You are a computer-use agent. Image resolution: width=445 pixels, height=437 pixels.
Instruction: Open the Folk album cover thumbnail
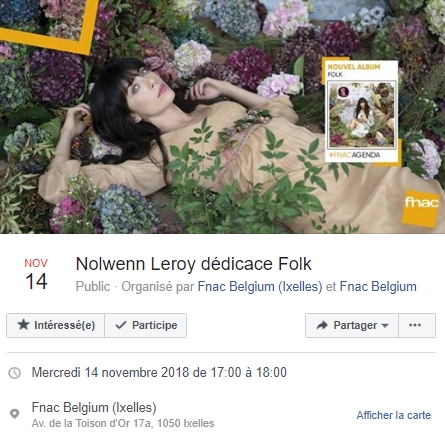point(361,115)
